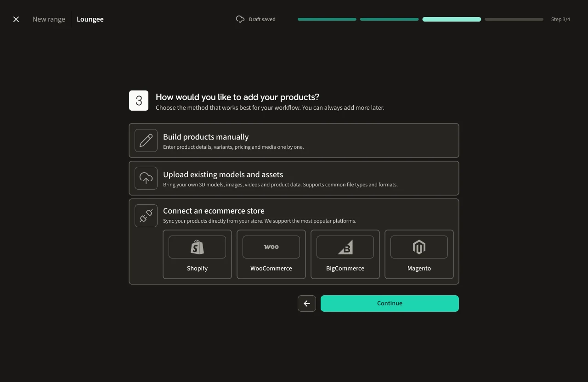Click the 'Sync your products directly' description
Image resolution: width=588 pixels, height=382 pixels.
click(x=260, y=221)
